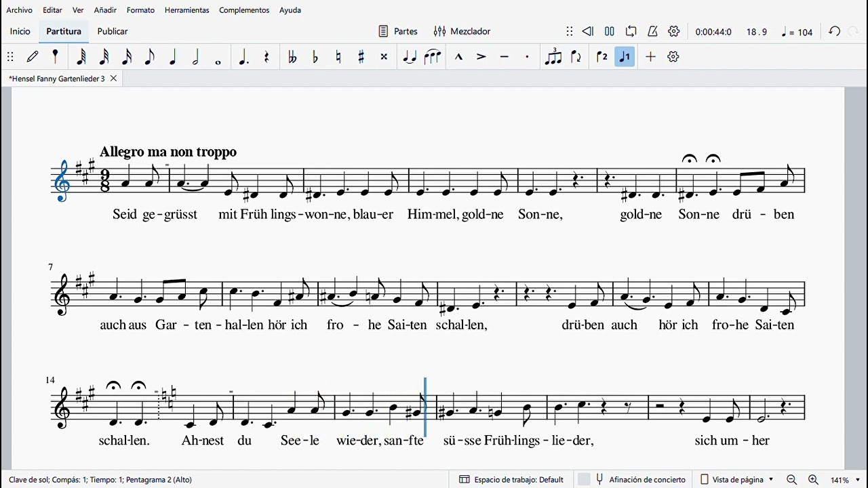Switch to voice 2
The width and height of the screenshot is (868, 488).
point(602,57)
